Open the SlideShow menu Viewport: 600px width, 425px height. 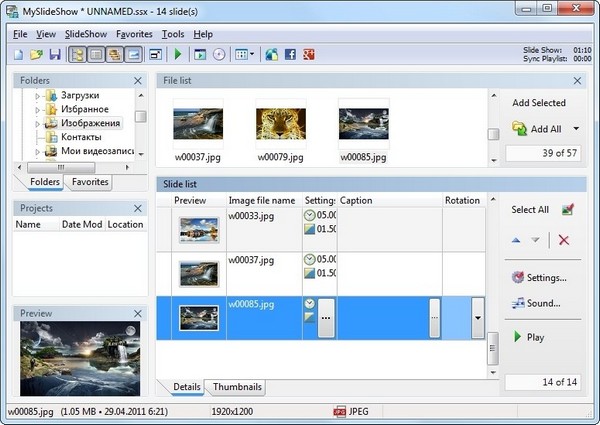pyautogui.click(x=86, y=34)
